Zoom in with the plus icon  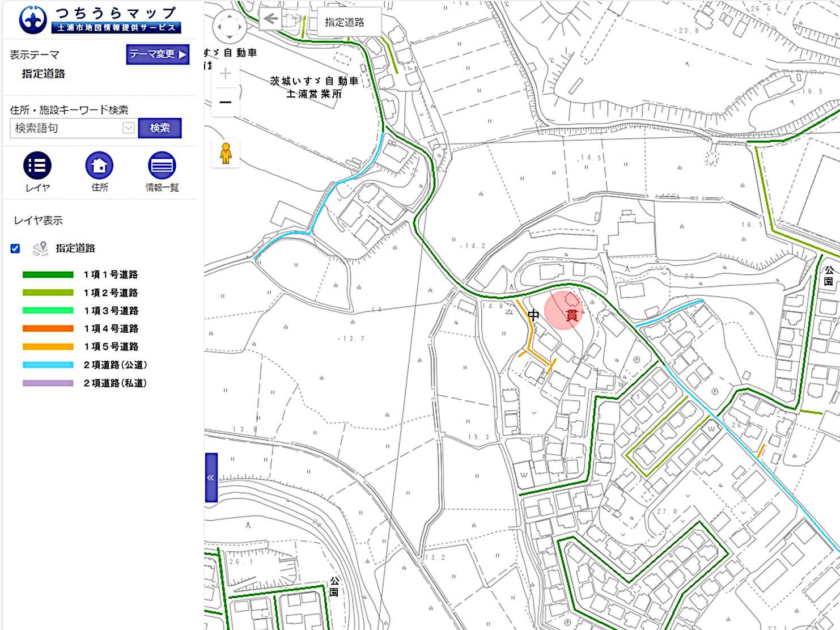[224, 73]
